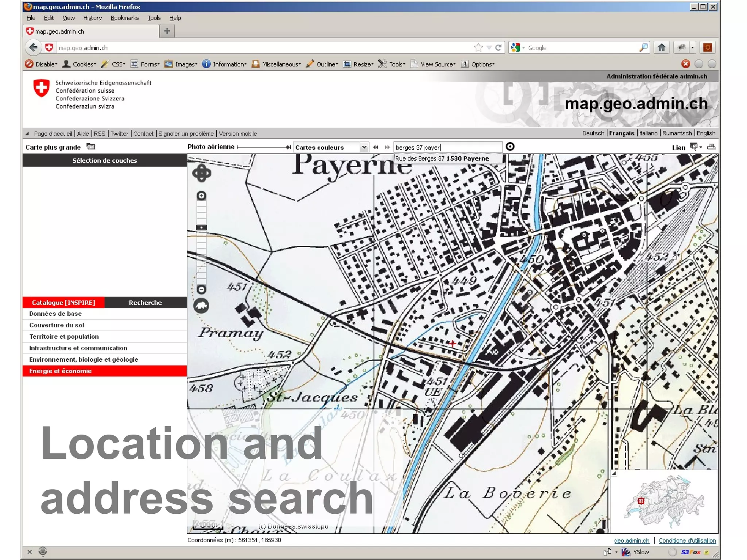
Task: Open the Forms developer menu
Action: pos(145,64)
